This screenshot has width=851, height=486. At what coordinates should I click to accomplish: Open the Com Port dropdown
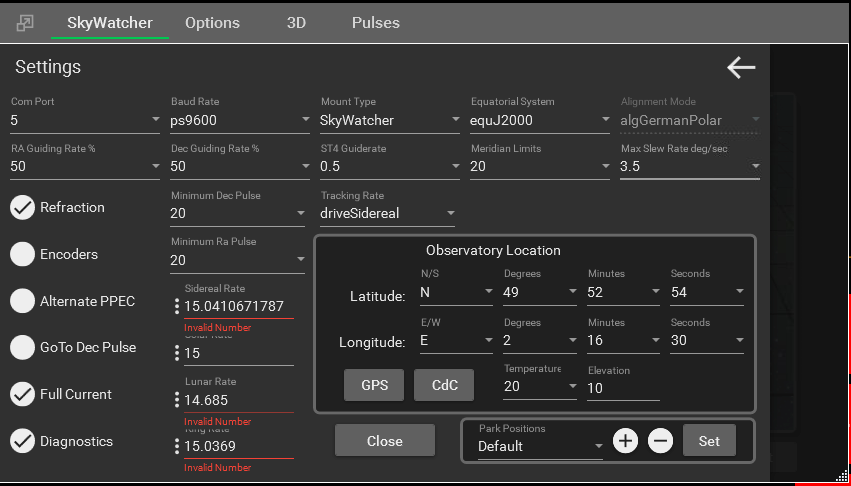coord(85,121)
